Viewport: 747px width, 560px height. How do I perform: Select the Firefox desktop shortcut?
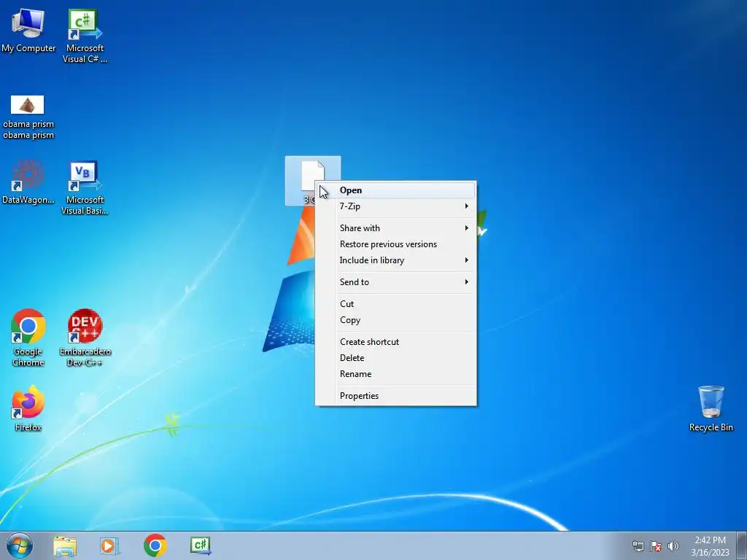(28, 408)
